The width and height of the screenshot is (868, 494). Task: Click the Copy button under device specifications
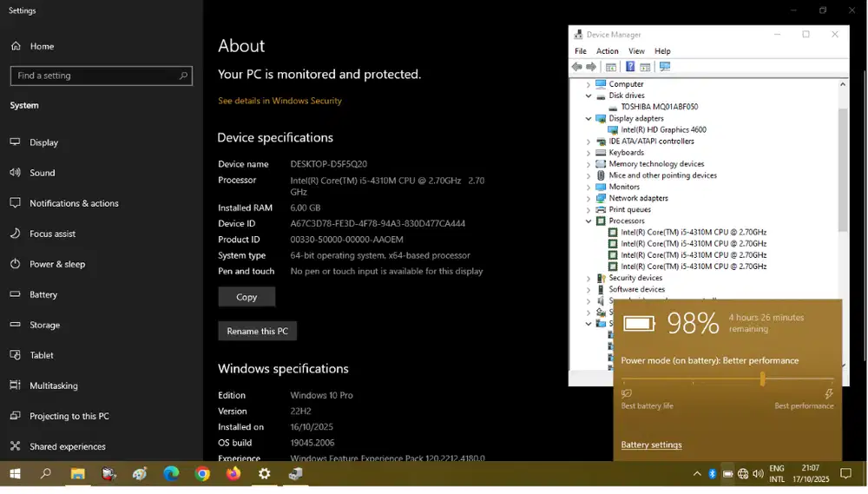pos(247,297)
